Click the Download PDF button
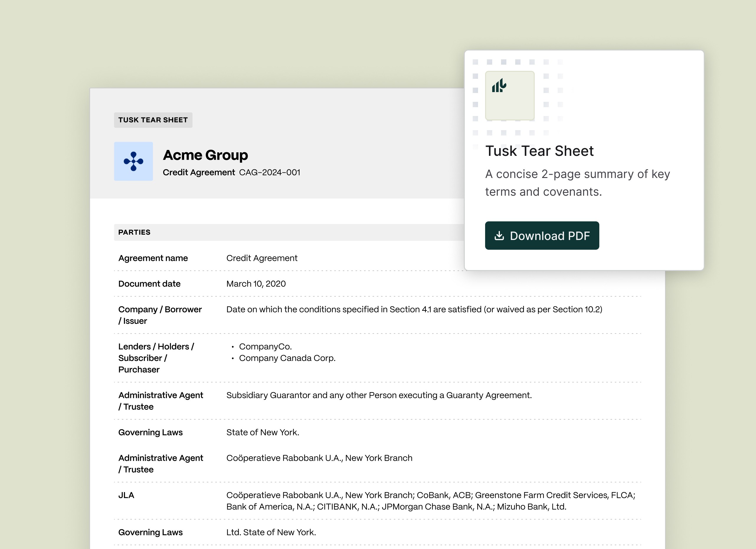The image size is (756, 549). [542, 236]
